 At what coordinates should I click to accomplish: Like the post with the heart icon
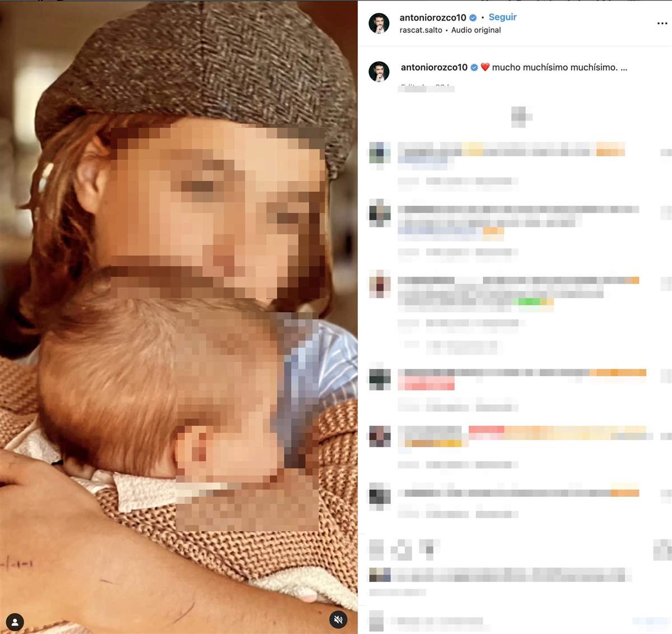tap(376, 550)
